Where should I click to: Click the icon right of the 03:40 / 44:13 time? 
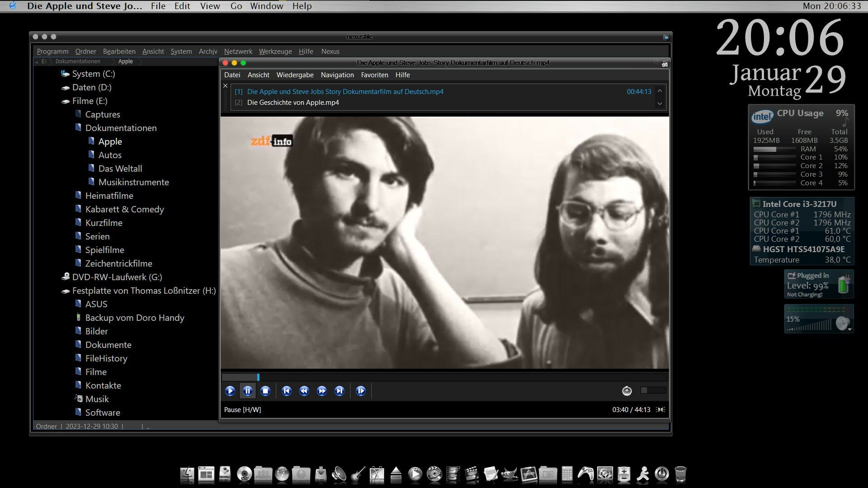660,410
